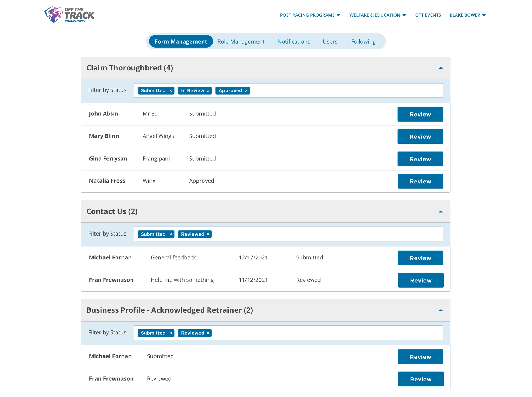Remove the In Review filter tag
The width and height of the screenshot is (532, 397).
[x=208, y=91]
